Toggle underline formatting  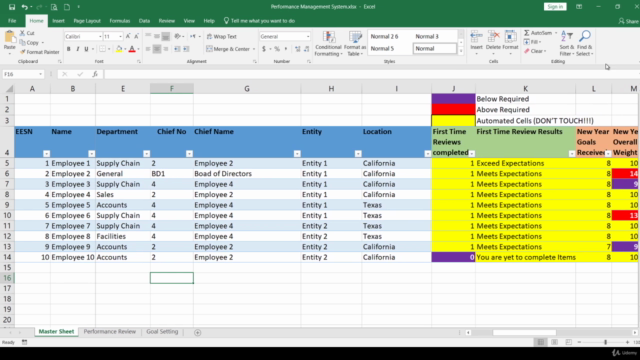[x=86, y=49]
